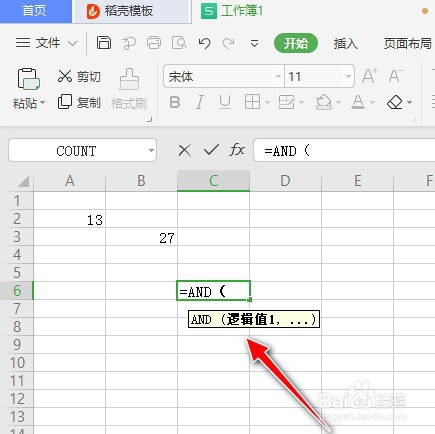
Task: Switch to the 页面布局 ribbon tab
Action: click(407, 43)
